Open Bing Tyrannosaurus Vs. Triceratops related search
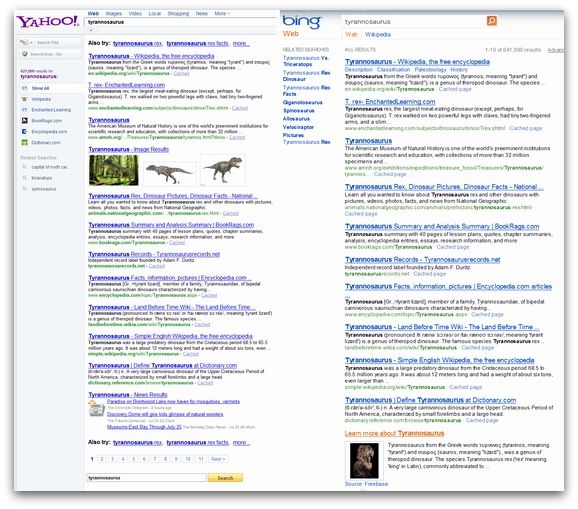 [306, 61]
